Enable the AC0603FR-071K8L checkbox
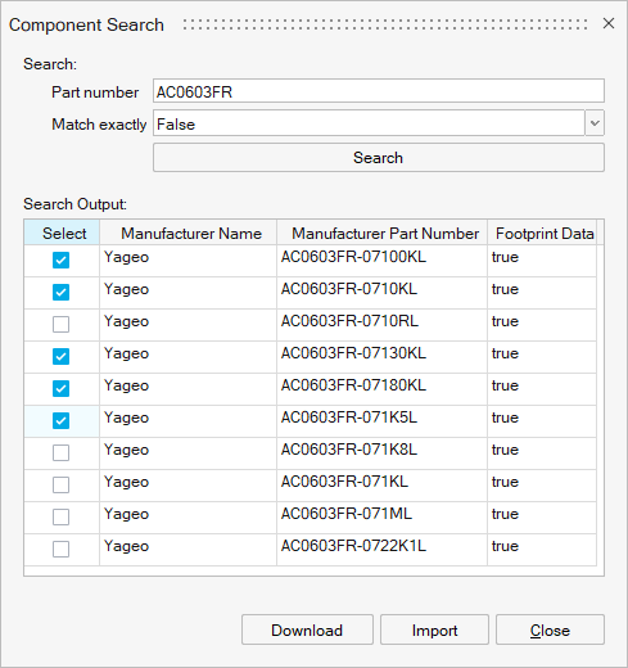 [x=61, y=452]
